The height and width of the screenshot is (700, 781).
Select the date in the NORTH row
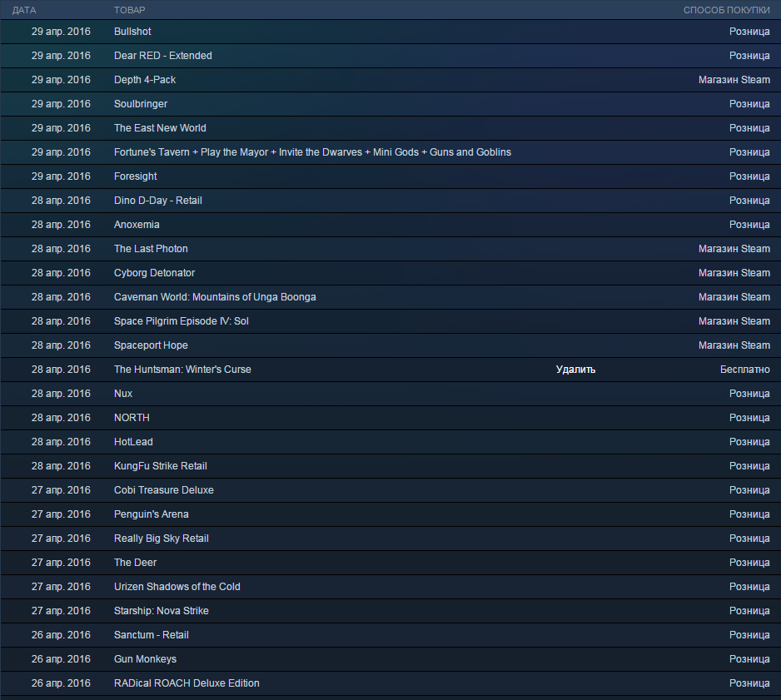tap(61, 418)
